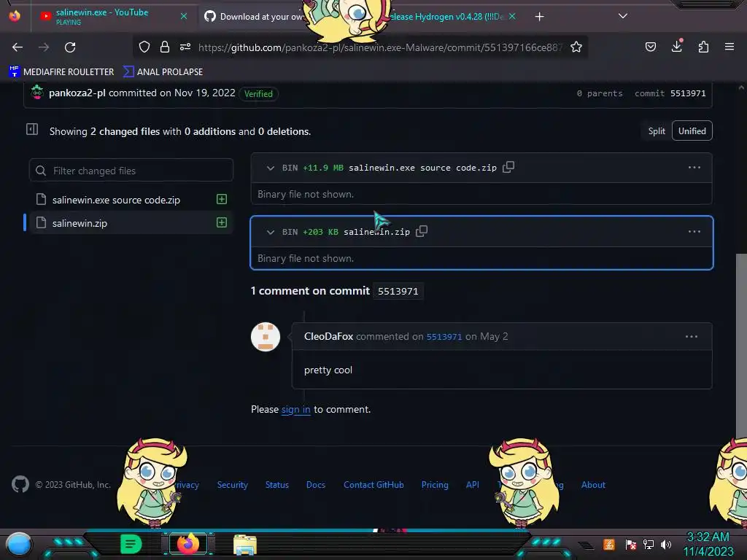This screenshot has height=560, width=747.
Task: Open the About footer link
Action: pyautogui.click(x=593, y=485)
